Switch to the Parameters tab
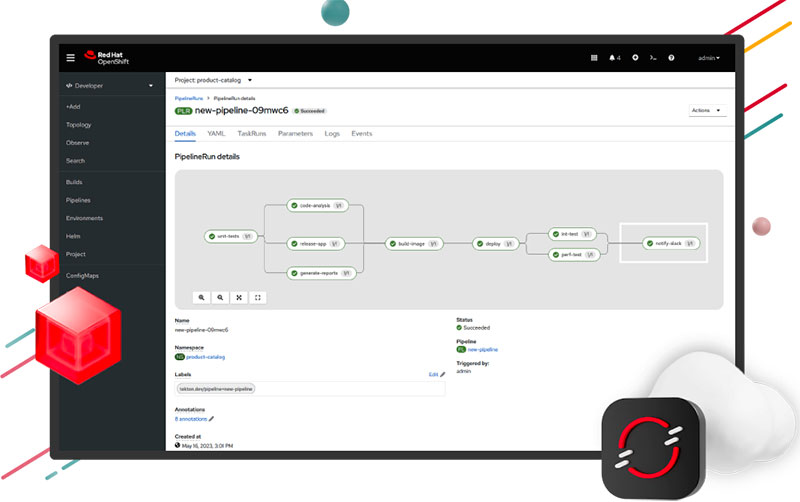The width and height of the screenshot is (800, 502). tap(295, 134)
